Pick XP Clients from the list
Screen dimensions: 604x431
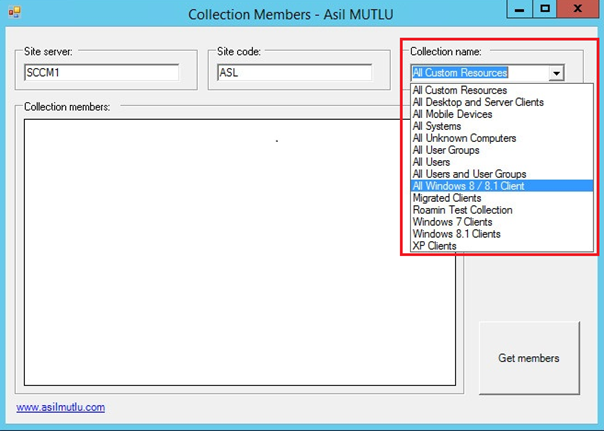pyautogui.click(x=502, y=246)
